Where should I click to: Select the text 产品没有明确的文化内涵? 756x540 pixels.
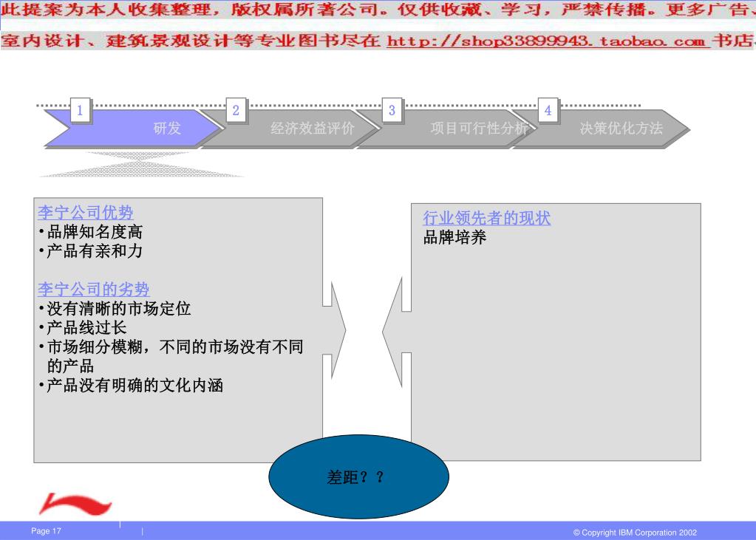click(x=134, y=385)
